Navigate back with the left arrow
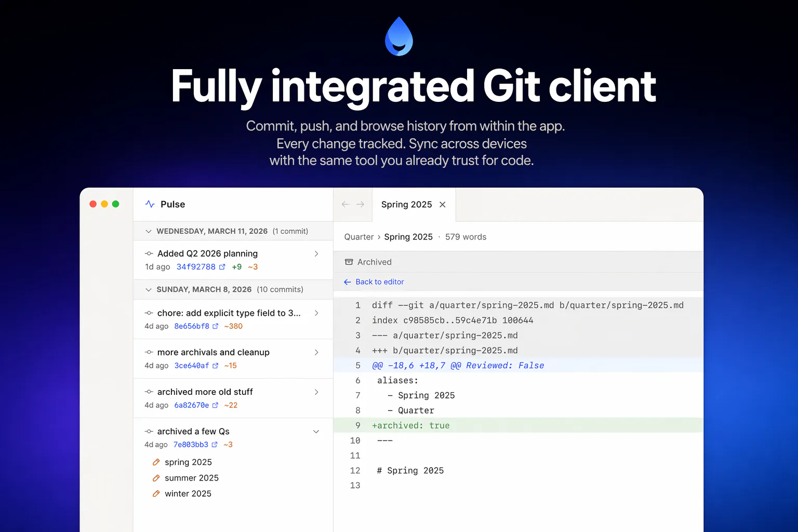 [x=345, y=205]
